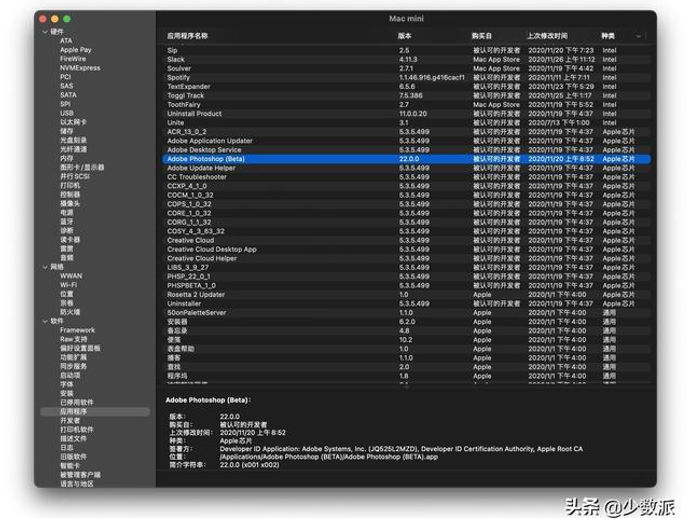Viewport: 690px width, 518px height.
Task: Select 图形卡/显示器 in the sidebar
Action: click(x=82, y=167)
